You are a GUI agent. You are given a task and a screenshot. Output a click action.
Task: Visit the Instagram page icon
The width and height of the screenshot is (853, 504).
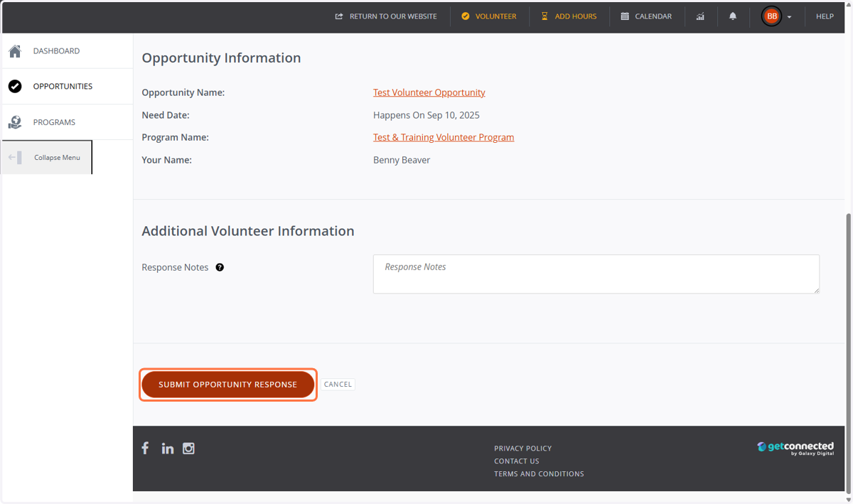point(188,448)
